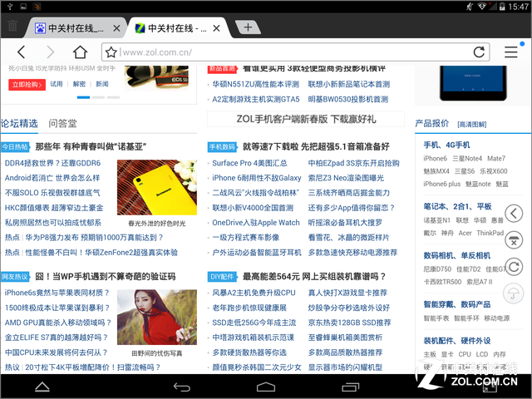Tap the browser back arrow
The height and width of the screenshot is (399, 532).
[22, 52]
